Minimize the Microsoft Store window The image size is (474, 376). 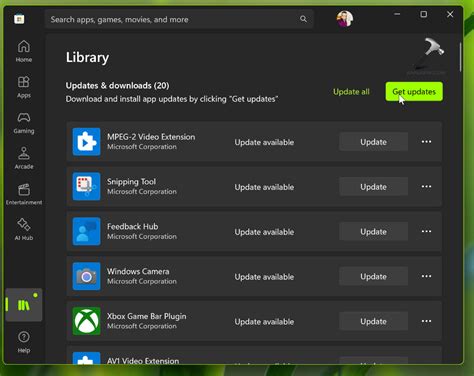(x=397, y=14)
